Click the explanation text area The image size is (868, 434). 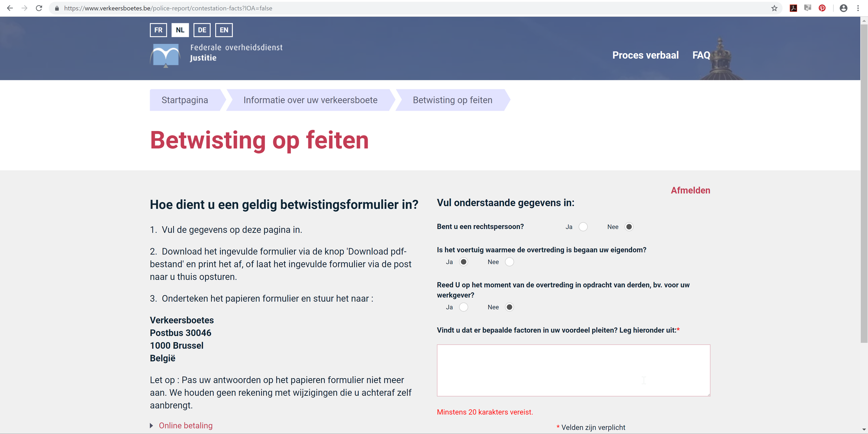coord(573,370)
